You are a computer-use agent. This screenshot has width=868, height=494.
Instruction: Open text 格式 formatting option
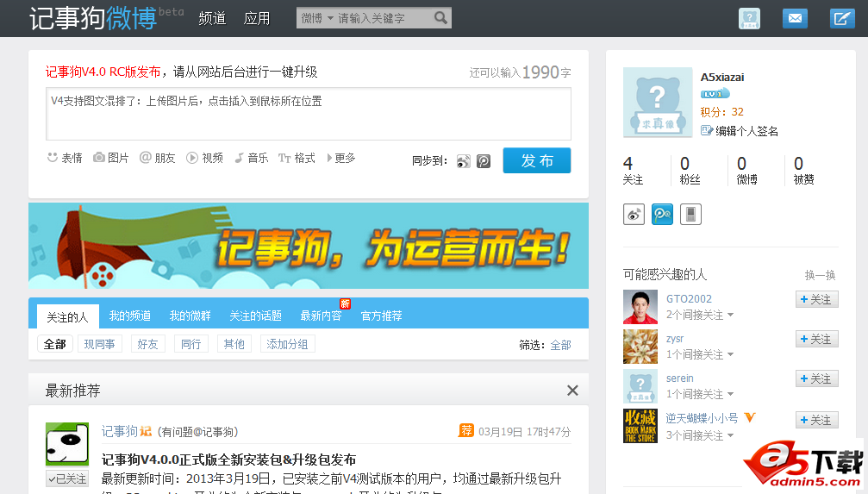coord(297,158)
